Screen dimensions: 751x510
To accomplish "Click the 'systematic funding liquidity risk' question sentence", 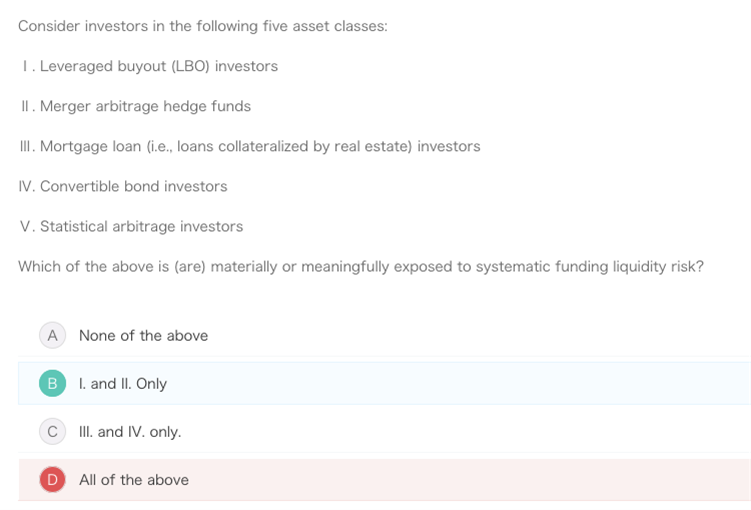I will (x=361, y=266).
